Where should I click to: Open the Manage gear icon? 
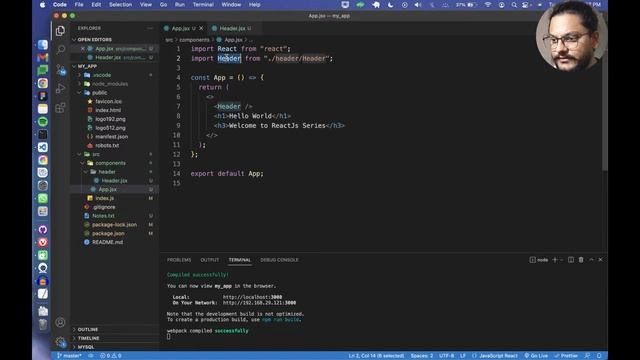[x=60, y=341]
